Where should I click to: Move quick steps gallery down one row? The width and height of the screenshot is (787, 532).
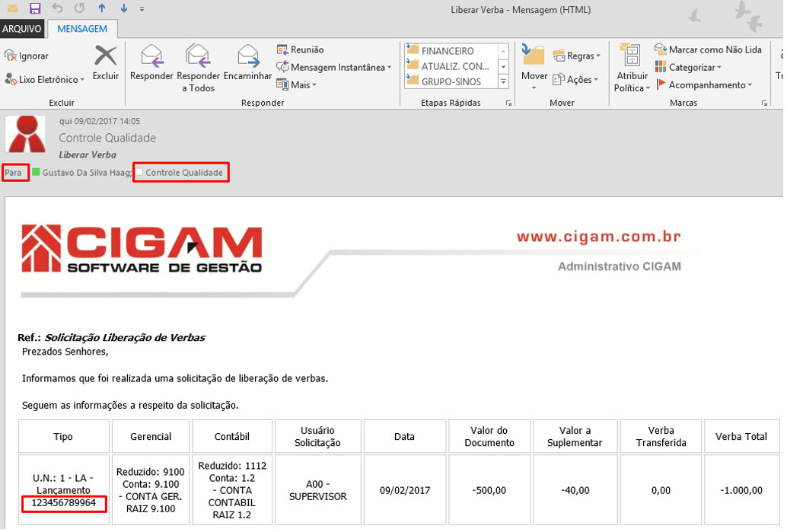(503, 66)
